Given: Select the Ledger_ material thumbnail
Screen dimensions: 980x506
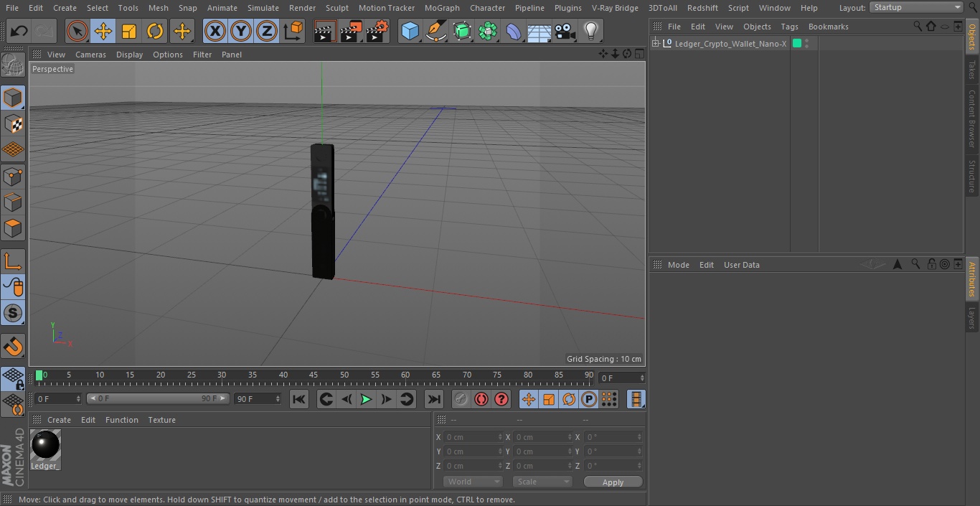Looking at the screenshot, I should 45,446.
